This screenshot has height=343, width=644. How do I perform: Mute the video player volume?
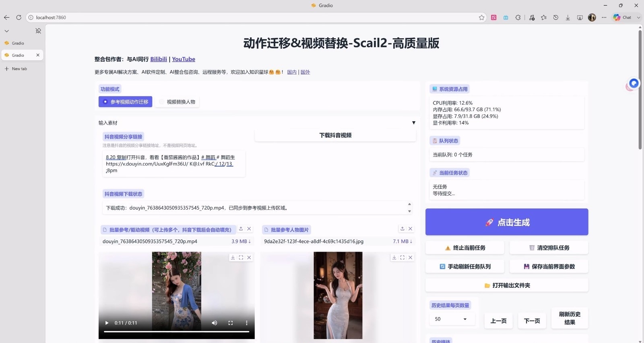215,323
